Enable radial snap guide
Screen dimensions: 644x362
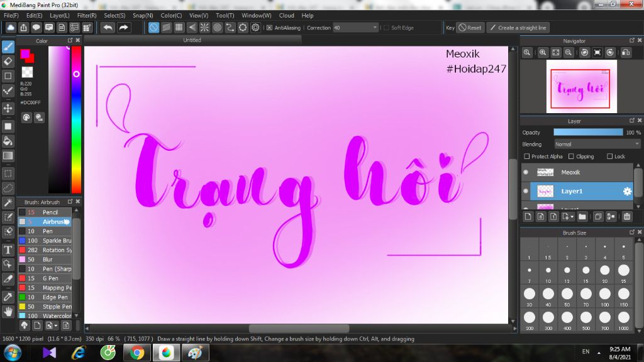pyautogui.click(x=204, y=28)
